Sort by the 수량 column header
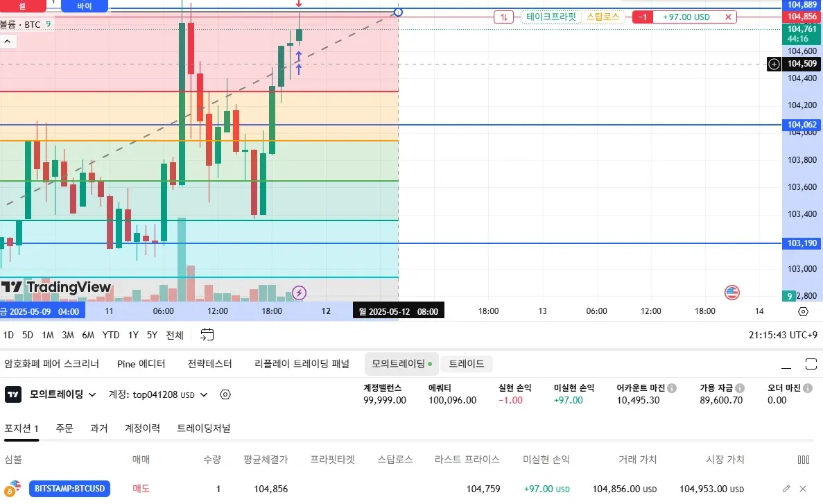 point(212,460)
